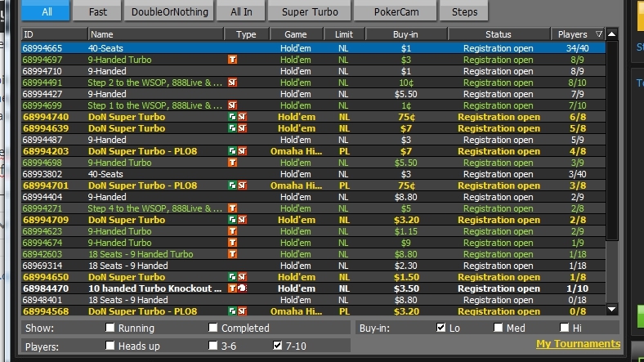
Task: Click Super Turbo icon on Step 2 WSOP row
Action: (232, 83)
